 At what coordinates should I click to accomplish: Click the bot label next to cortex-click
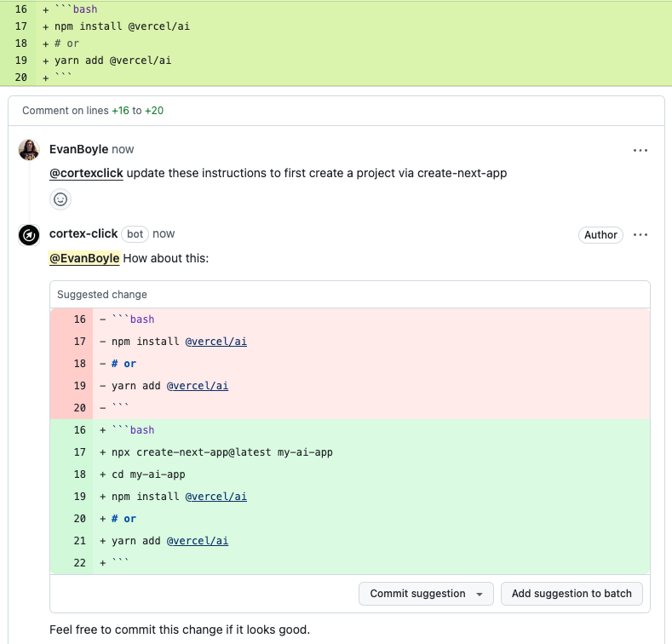coord(135,233)
